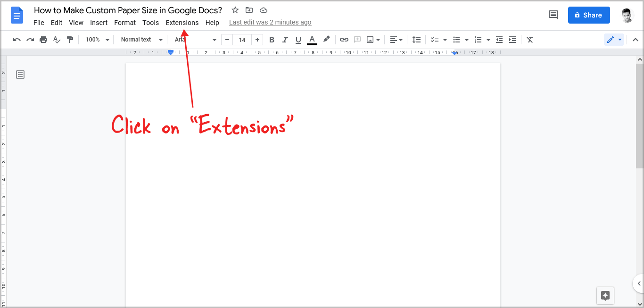Enable italic formatting

[285, 40]
